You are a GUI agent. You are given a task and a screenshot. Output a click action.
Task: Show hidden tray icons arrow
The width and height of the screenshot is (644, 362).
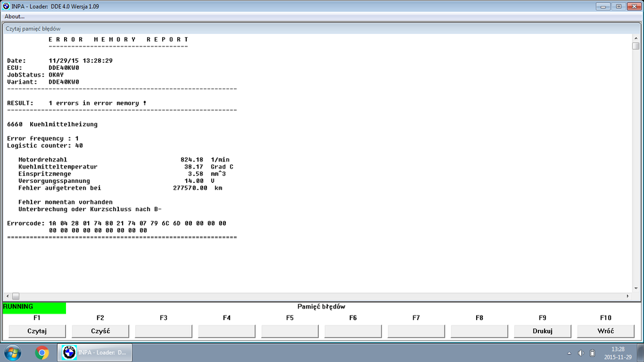click(569, 353)
